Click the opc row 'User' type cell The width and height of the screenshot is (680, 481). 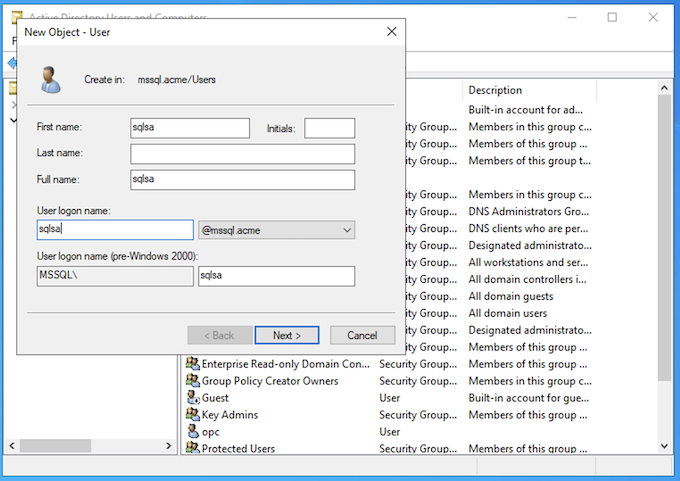point(389,432)
